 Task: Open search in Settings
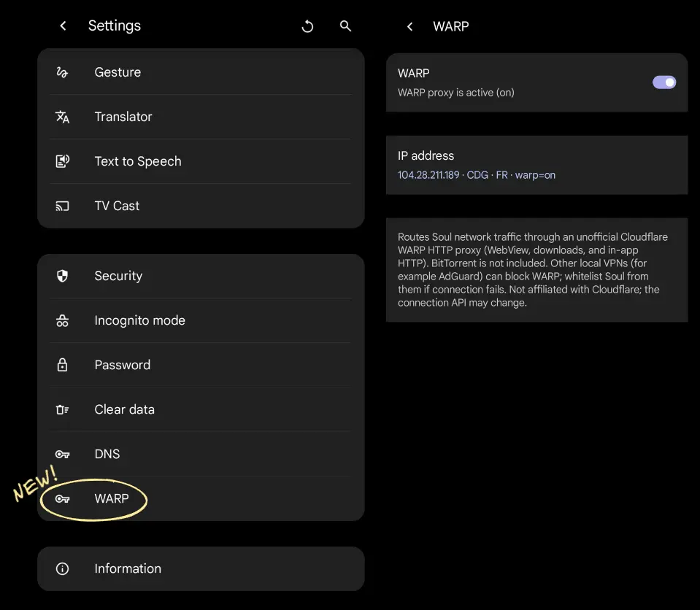coord(345,26)
